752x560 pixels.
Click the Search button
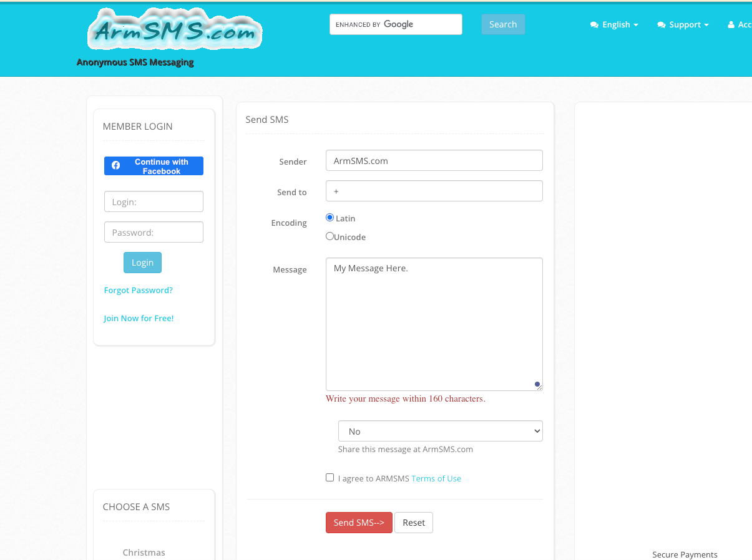tap(503, 24)
